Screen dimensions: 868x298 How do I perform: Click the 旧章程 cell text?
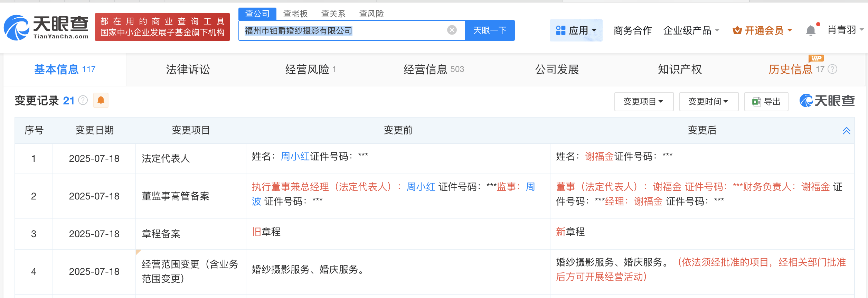266,232
